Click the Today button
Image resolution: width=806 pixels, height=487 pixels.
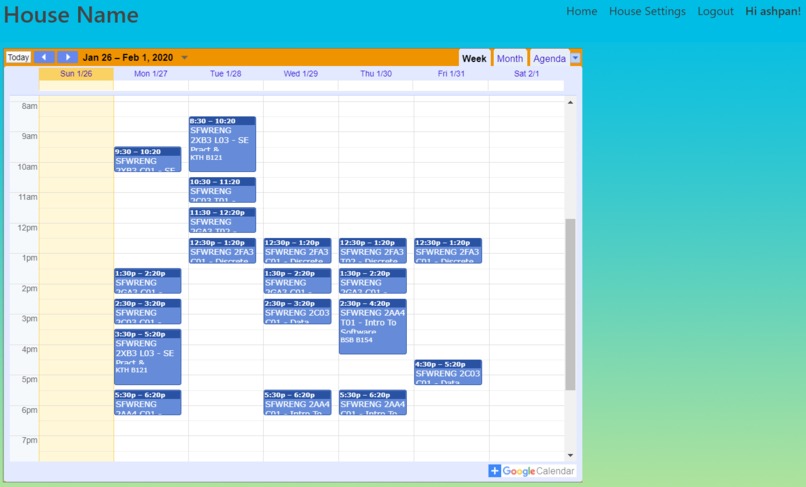(x=19, y=57)
